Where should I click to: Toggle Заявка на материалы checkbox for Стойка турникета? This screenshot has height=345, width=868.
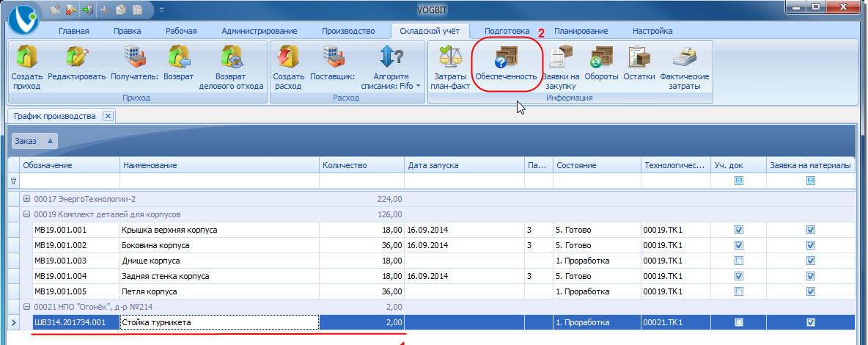pyautogui.click(x=811, y=322)
